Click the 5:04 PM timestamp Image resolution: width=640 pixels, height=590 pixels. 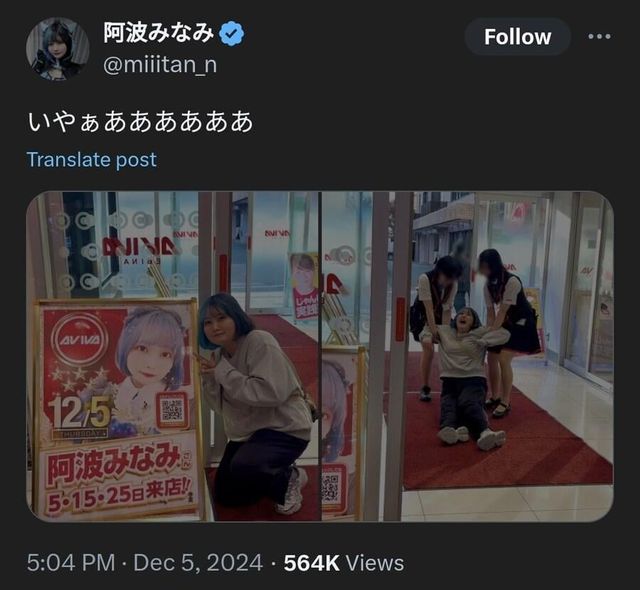71,563
